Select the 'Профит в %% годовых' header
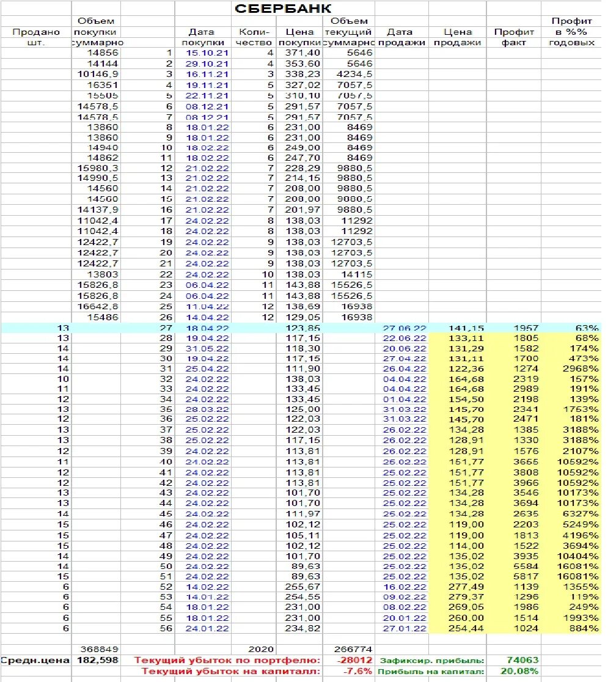The image size is (616, 682). tap(571, 32)
